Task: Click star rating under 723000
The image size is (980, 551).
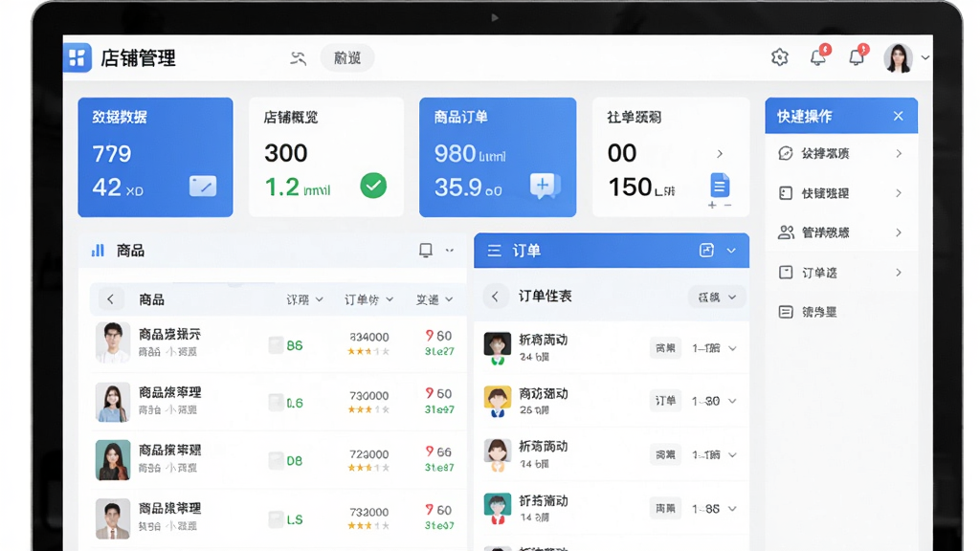Action: 368,467
